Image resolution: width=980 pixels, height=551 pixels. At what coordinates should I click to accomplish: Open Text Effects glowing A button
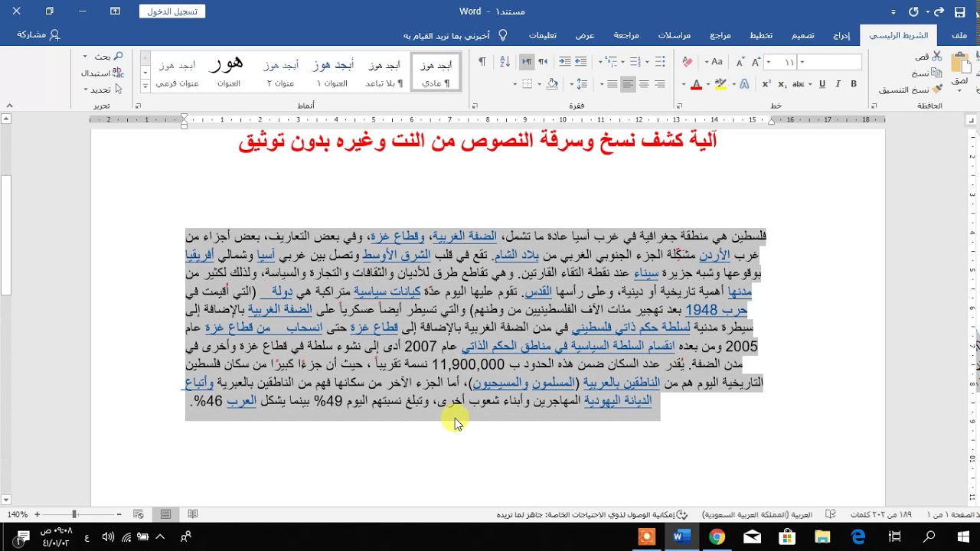pos(745,84)
